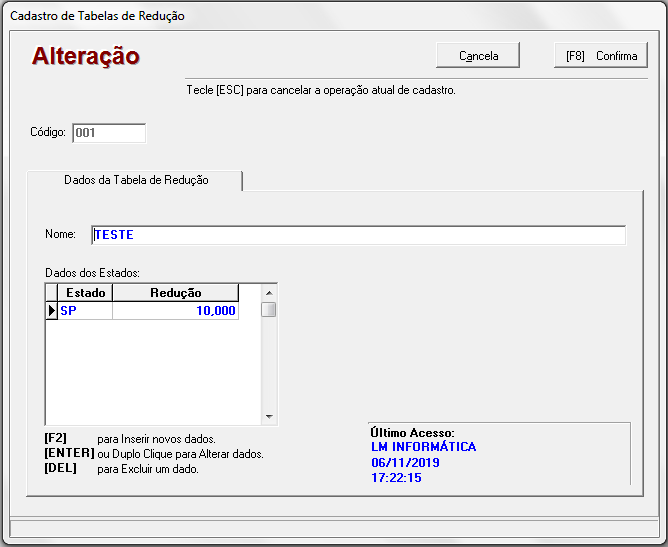The width and height of the screenshot is (668, 547).
Task: Click the Código field showing 001
Action: [108, 133]
